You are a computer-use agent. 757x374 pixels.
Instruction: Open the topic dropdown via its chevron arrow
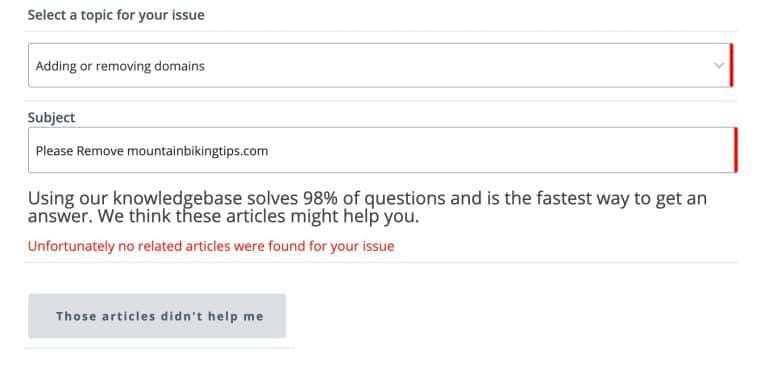click(719, 66)
